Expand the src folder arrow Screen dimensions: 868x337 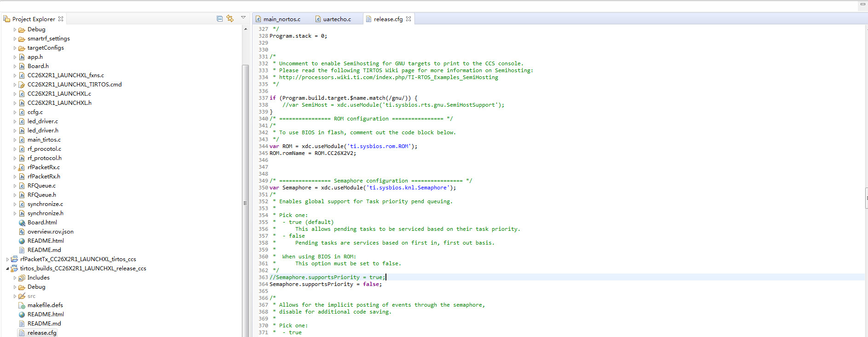click(15, 296)
